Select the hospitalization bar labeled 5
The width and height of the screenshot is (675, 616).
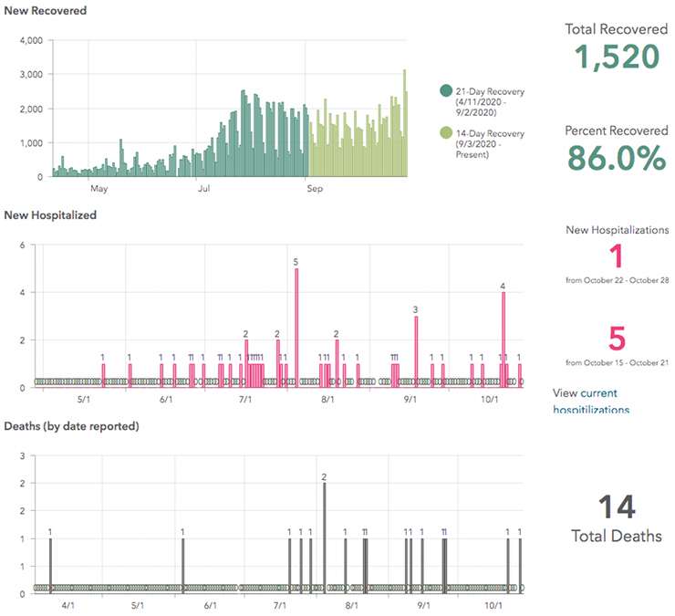pyautogui.click(x=296, y=327)
